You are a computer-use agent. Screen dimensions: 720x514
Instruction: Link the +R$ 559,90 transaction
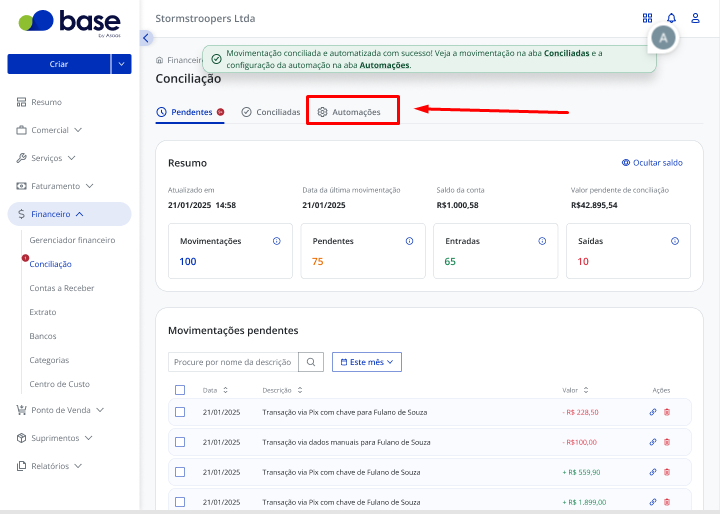tap(652, 472)
